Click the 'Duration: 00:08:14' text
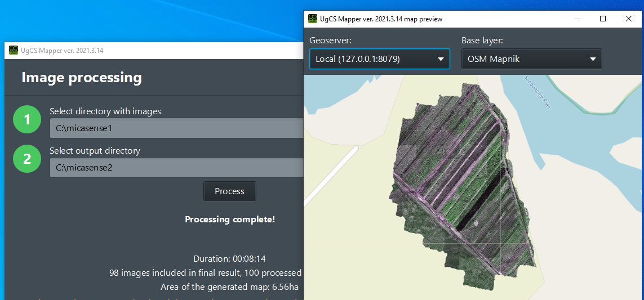This screenshot has width=644, height=300. (x=229, y=259)
